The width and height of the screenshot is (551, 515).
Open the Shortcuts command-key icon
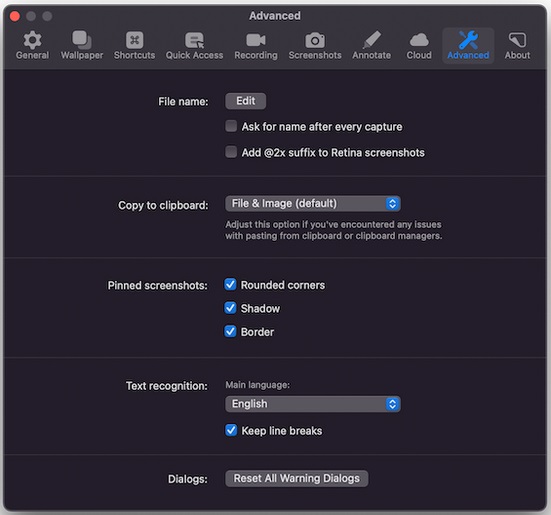(134, 40)
